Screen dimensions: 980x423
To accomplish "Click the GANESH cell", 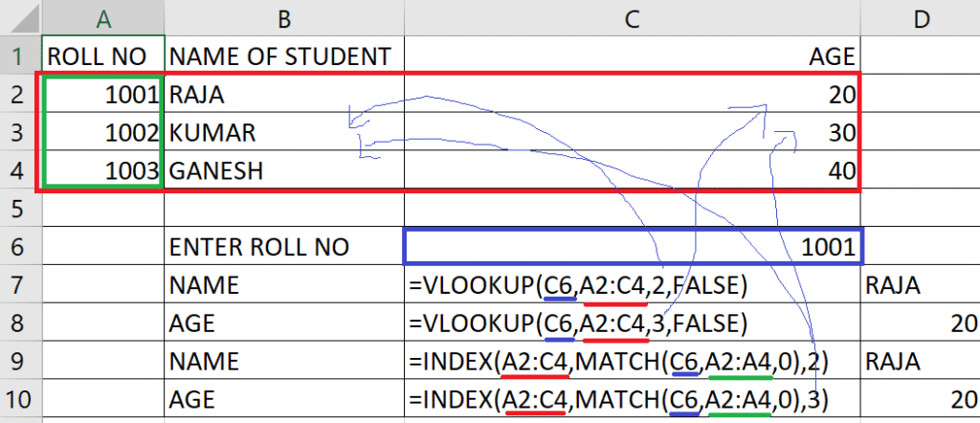I will tap(284, 170).
